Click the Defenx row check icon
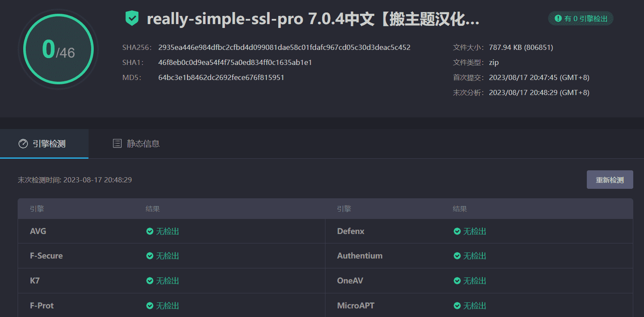644x317 pixels. [x=457, y=231]
